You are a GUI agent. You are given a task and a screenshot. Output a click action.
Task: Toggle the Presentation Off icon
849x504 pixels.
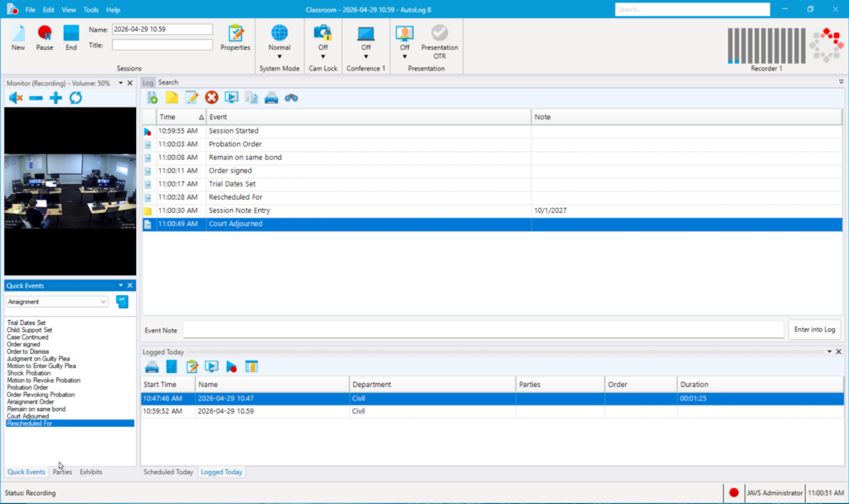click(x=405, y=33)
